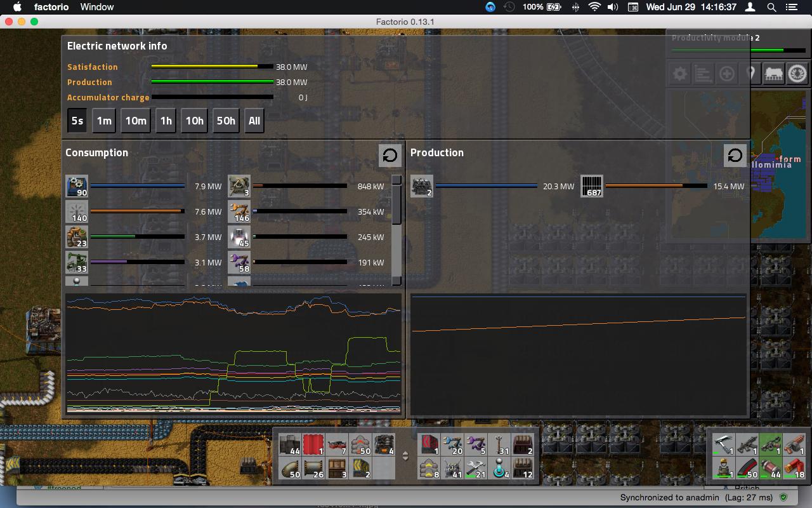This screenshot has width=812, height=508.
Task: Reset the Consumption panel with its refresh icon
Action: pos(390,156)
